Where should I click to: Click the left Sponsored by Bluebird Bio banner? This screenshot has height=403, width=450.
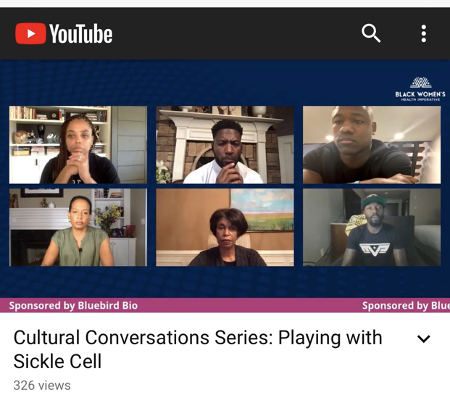[73, 306]
